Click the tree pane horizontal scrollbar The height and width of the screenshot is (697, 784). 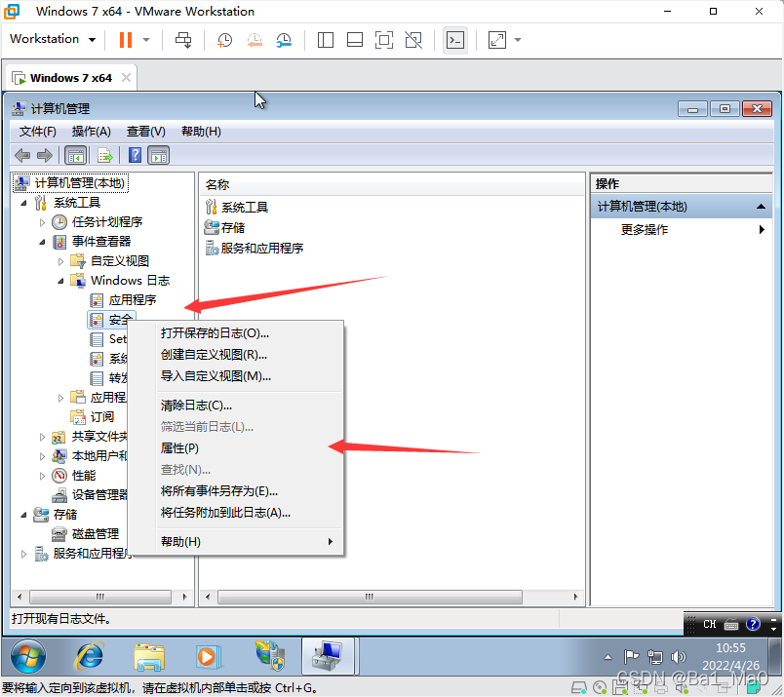point(101,597)
